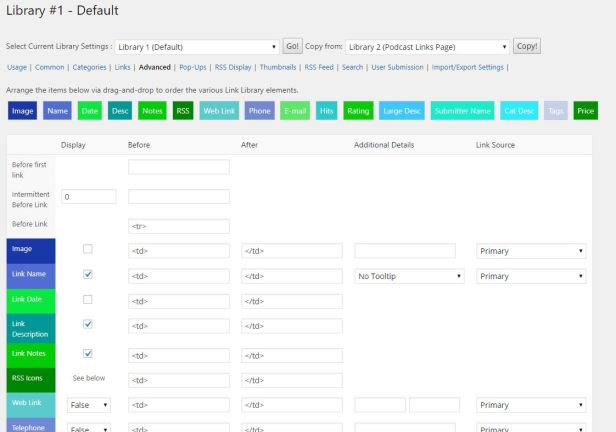Toggle the Link Date display checkbox
Image resolution: width=616 pixels, height=432 pixels.
(88, 300)
